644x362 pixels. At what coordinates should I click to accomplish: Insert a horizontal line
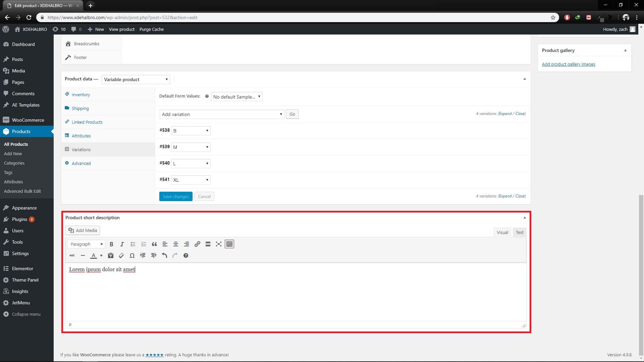click(83, 255)
